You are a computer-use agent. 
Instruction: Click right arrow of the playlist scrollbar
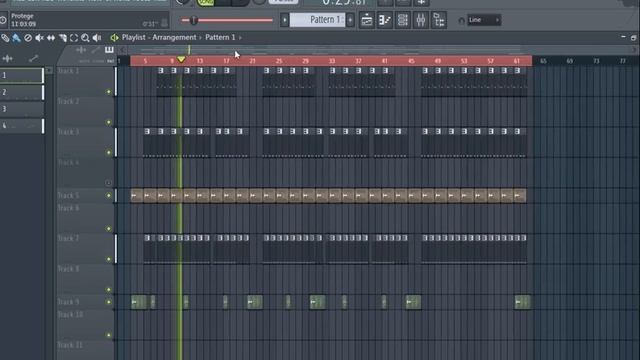(635, 50)
